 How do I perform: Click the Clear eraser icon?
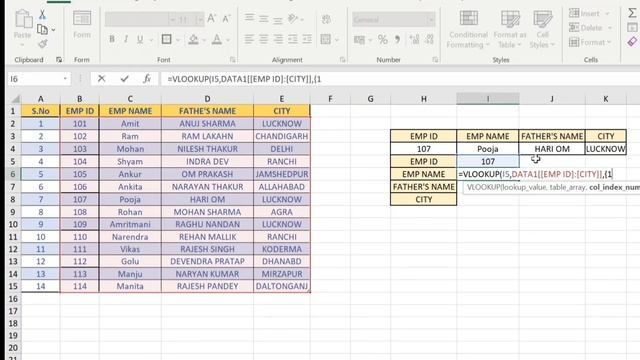point(632,42)
